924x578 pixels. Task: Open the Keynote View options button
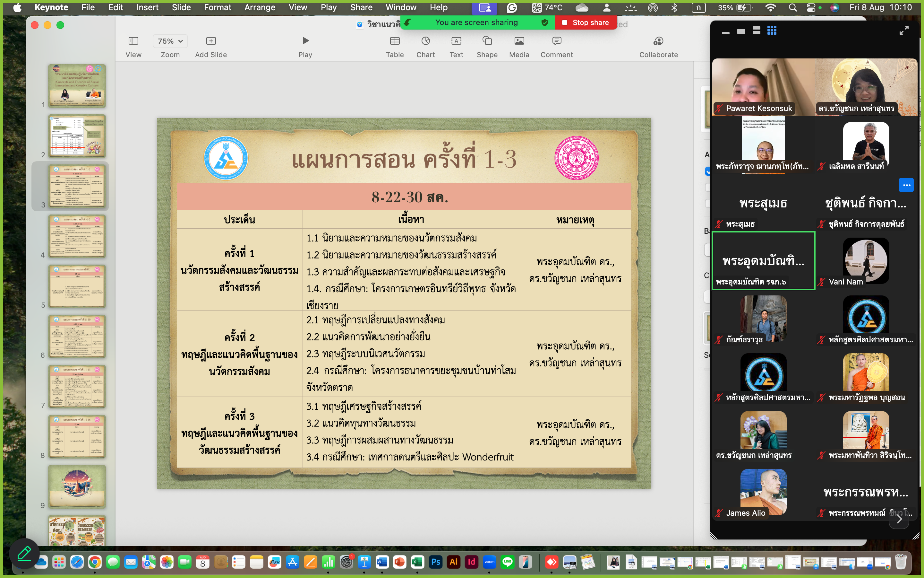click(133, 41)
